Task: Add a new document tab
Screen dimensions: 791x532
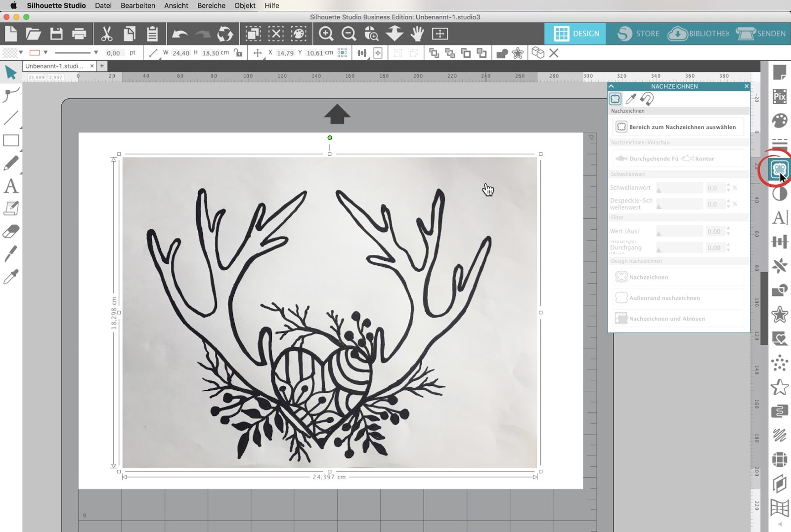Action: click(102, 66)
